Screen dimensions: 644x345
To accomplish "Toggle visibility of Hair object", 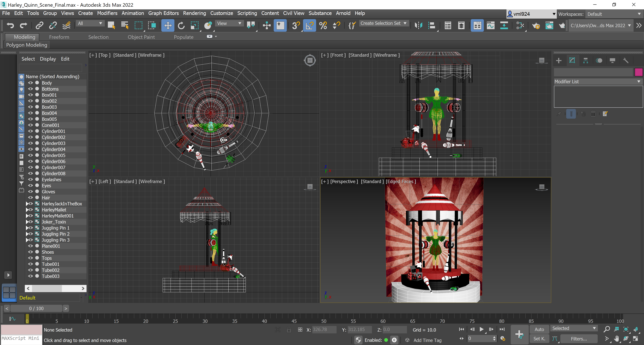I will tap(31, 198).
